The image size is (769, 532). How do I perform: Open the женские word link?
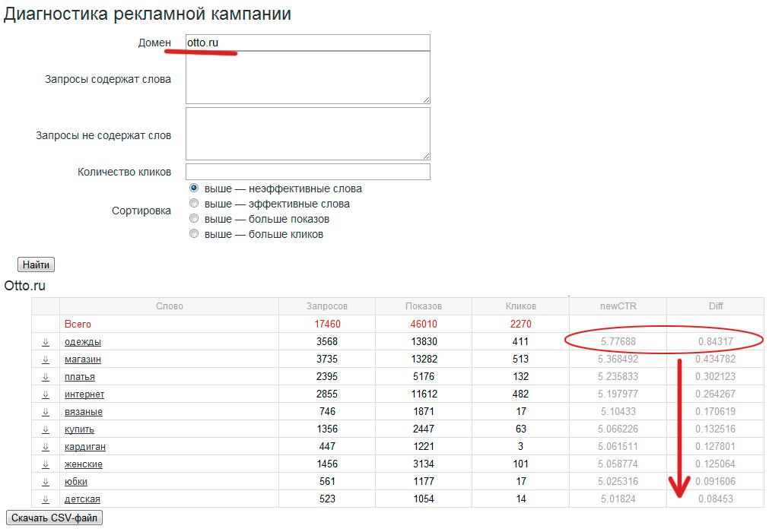click(84, 464)
